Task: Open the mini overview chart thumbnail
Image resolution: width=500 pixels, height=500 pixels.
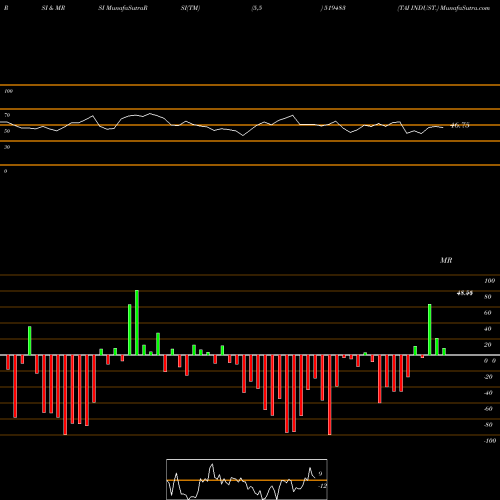Action: tap(247, 479)
